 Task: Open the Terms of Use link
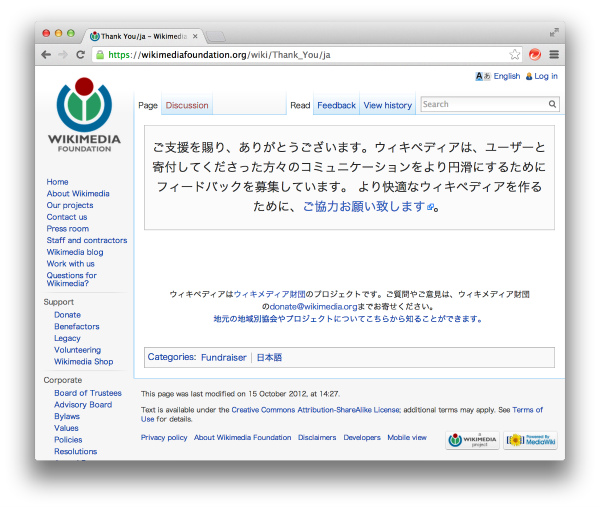pyautogui.click(x=527, y=410)
